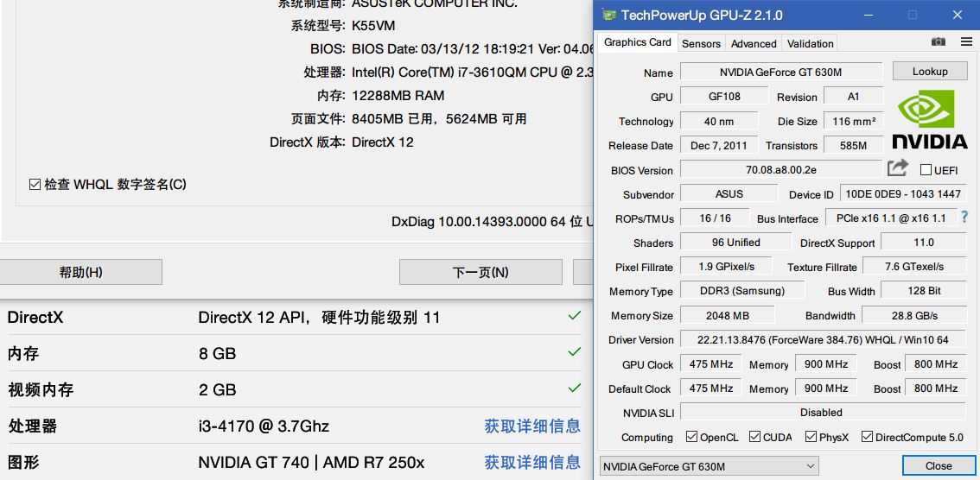Click the green checkmark in the 内存 row
The width and height of the screenshot is (980, 480).
tap(575, 352)
